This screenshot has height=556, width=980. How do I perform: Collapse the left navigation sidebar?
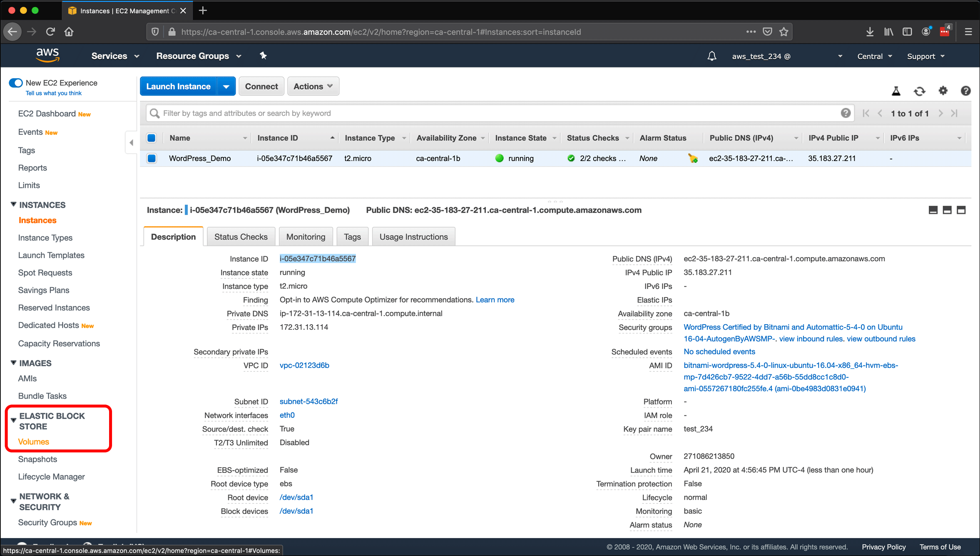point(131,143)
